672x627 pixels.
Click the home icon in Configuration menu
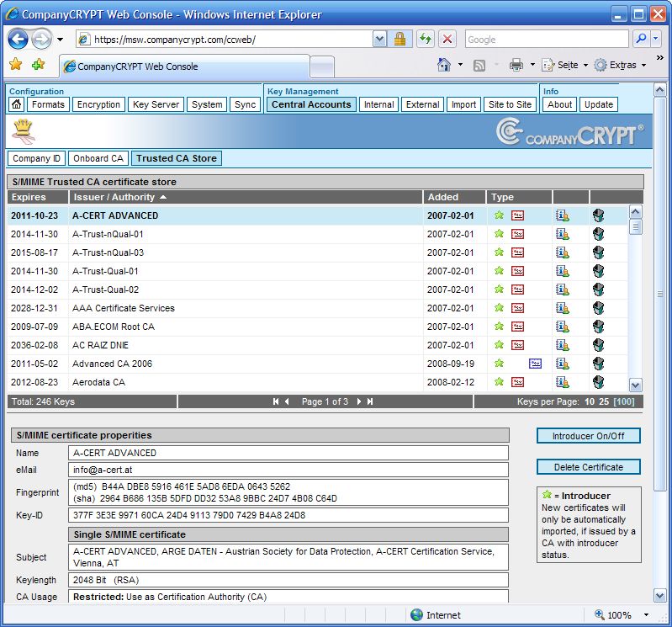click(16, 104)
